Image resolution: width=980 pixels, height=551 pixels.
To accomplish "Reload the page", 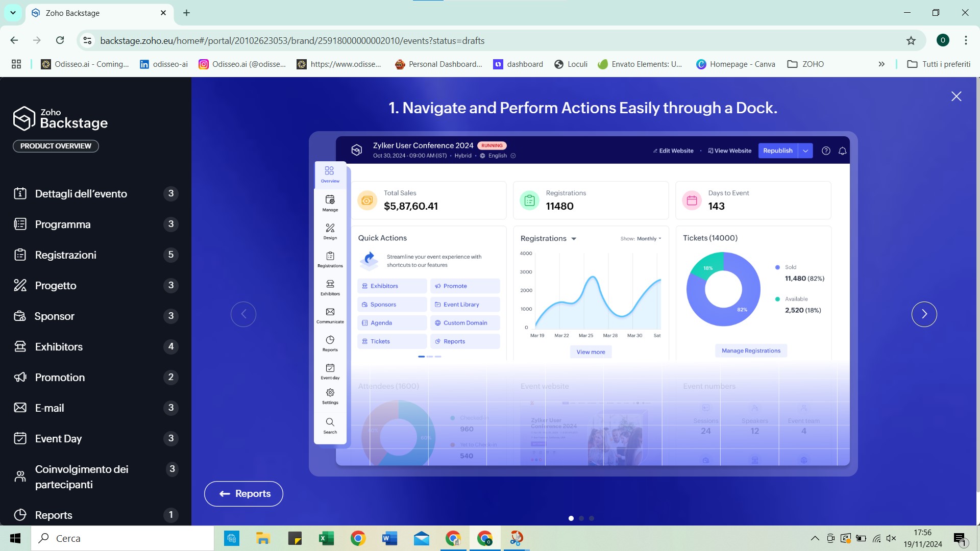I will pyautogui.click(x=60, y=40).
